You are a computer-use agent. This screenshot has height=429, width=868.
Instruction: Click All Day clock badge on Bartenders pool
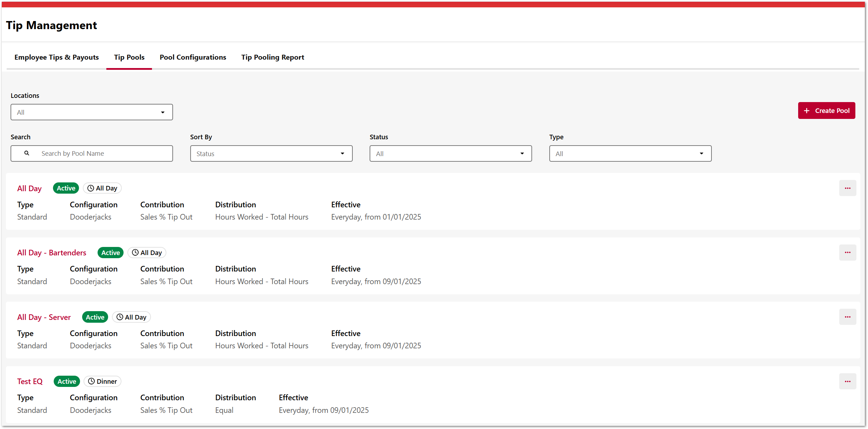coord(147,253)
